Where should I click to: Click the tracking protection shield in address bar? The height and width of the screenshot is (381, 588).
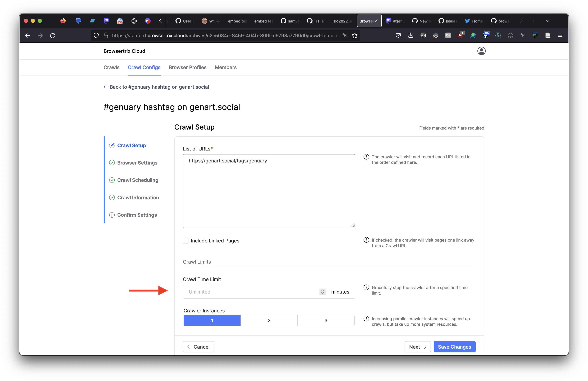coord(96,35)
